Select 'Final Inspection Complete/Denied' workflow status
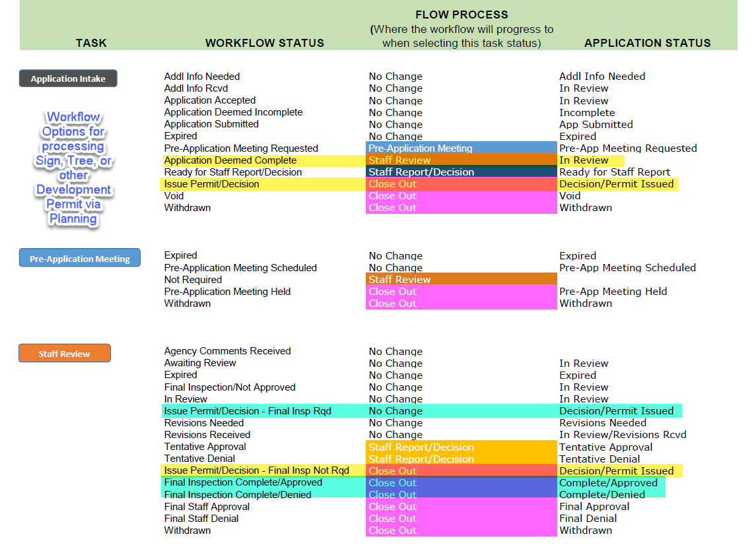Viewport: 756px width, 547px height. [x=237, y=495]
